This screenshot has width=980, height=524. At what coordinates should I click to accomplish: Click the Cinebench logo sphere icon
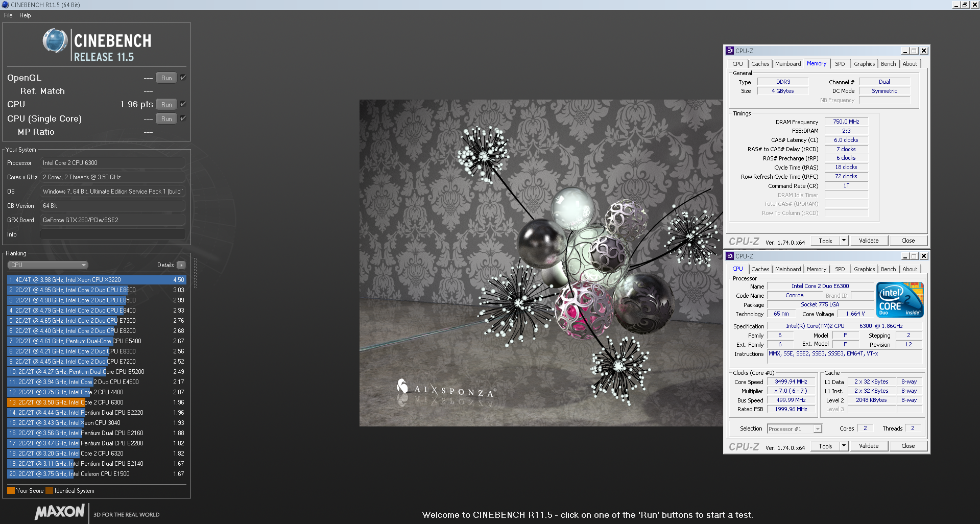(x=55, y=41)
